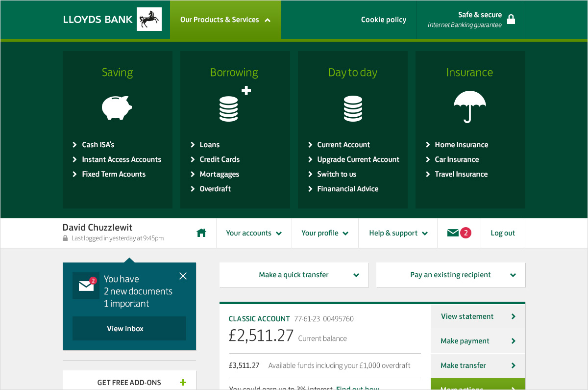Open Instant Access Accounts link

point(122,159)
